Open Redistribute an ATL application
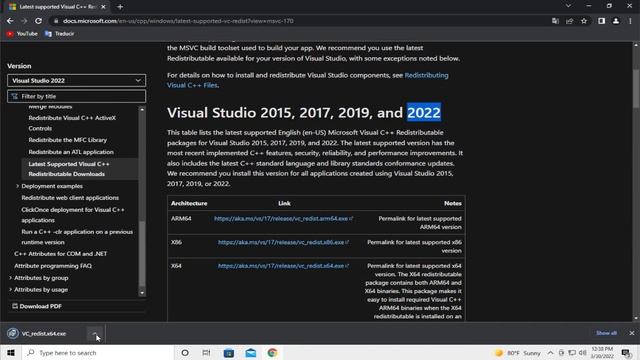Viewport: 640px width, 360px height. (71, 152)
